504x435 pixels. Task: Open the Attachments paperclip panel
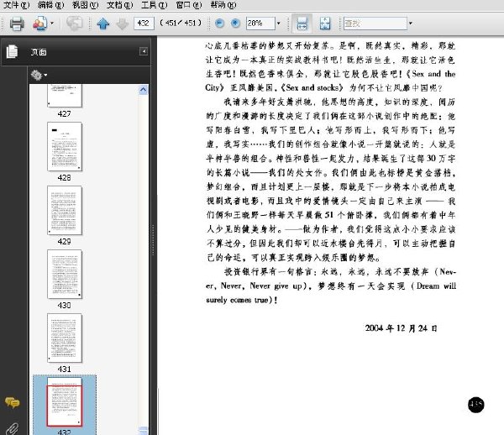pos(12,427)
